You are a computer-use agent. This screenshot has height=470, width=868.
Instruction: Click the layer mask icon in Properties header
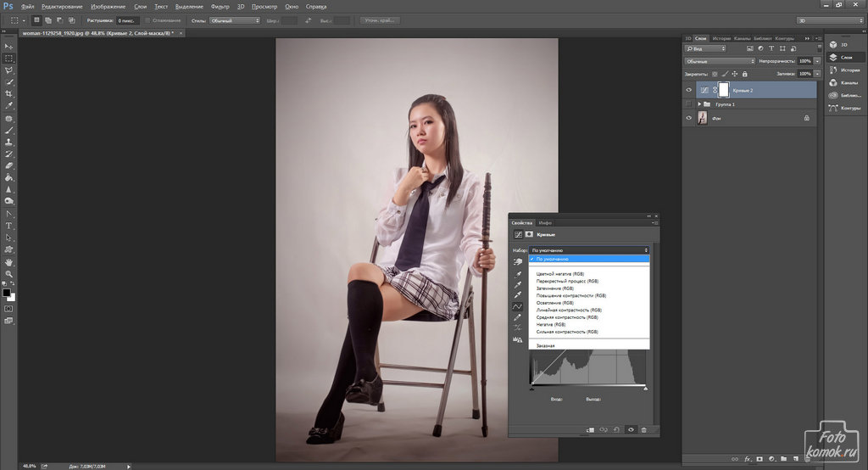[529, 234]
